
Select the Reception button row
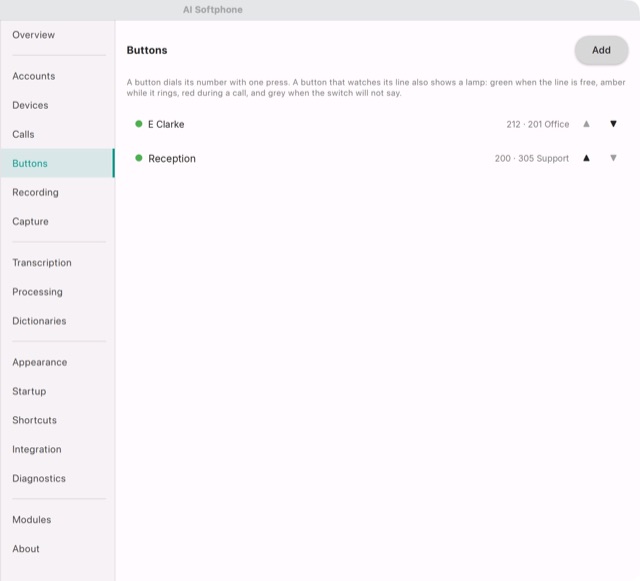[x=377, y=158]
